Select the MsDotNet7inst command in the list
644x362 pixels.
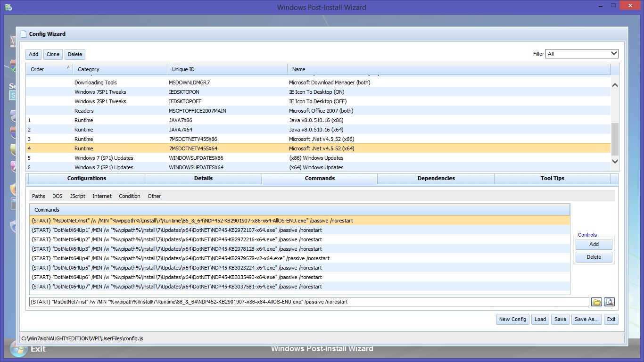tap(300, 221)
